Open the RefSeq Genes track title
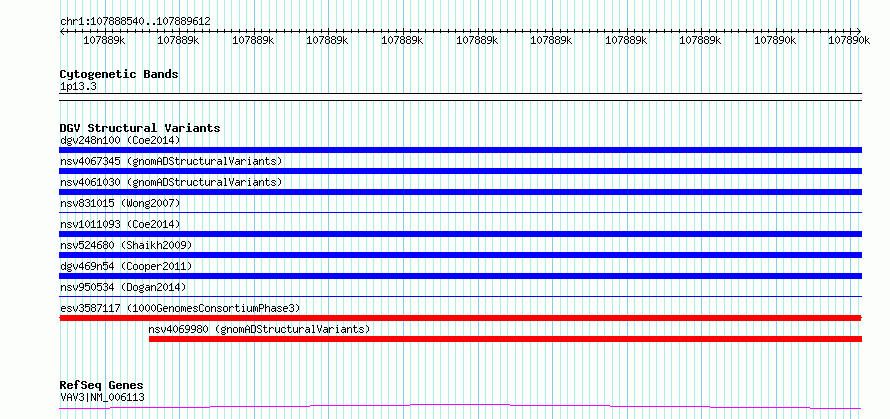 (101, 386)
